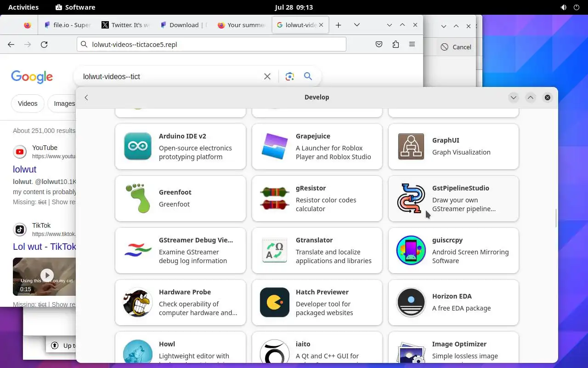Click 'A free EDA package' text
This screenshot has width=588, height=368.
point(462,308)
